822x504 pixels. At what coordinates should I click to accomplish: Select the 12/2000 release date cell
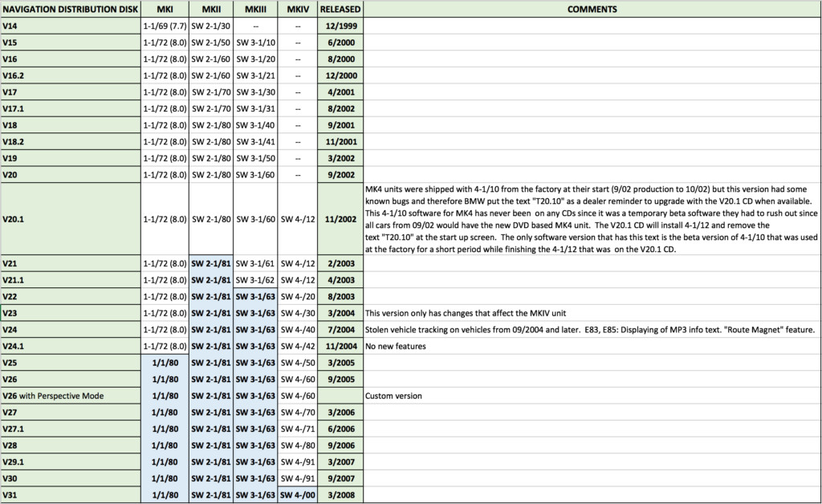[x=340, y=75]
